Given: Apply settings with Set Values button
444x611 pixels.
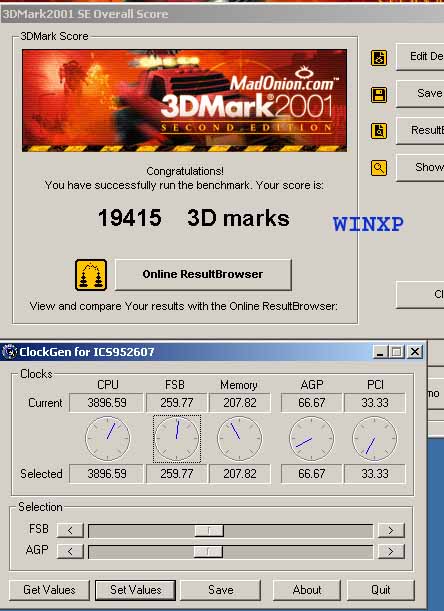Looking at the screenshot, I should tap(135, 590).
